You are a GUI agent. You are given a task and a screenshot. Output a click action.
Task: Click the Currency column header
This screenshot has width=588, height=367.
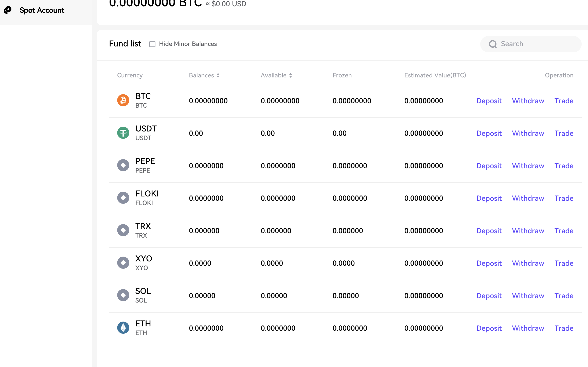[130, 75]
